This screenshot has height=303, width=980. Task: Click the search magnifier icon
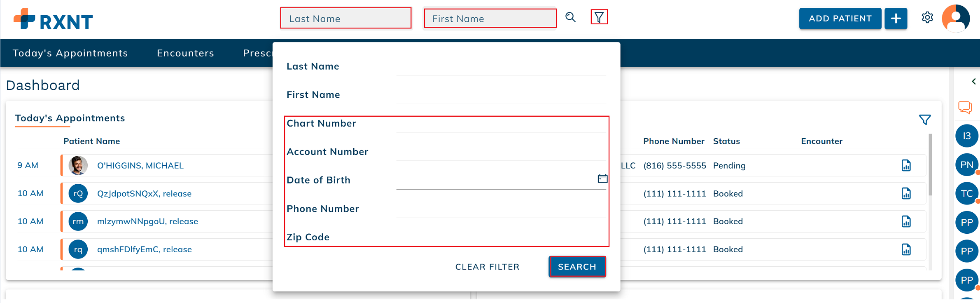pos(570,17)
